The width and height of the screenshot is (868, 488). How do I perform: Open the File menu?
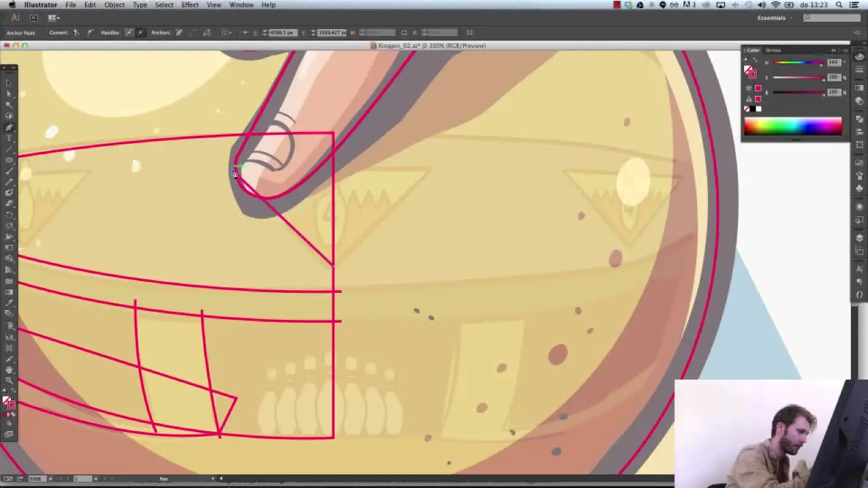pyautogui.click(x=71, y=5)
